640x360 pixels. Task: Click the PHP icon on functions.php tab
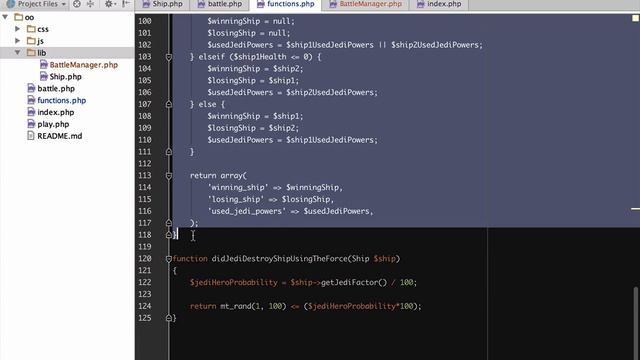point(260,4)
